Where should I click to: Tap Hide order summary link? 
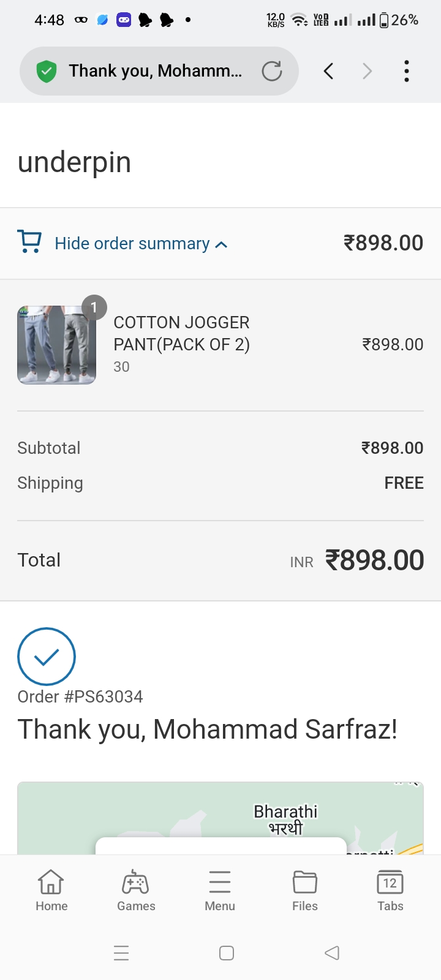[132, 244]
